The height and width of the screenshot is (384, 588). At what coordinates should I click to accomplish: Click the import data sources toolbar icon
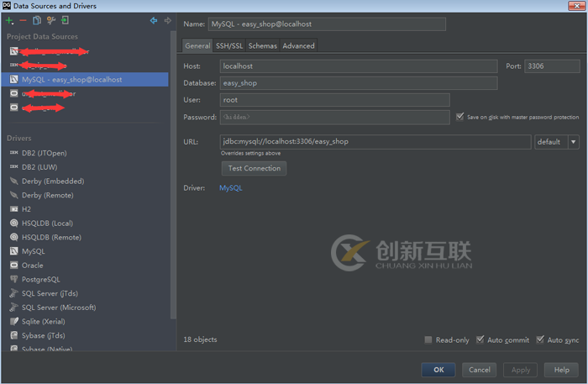(65, 20)
